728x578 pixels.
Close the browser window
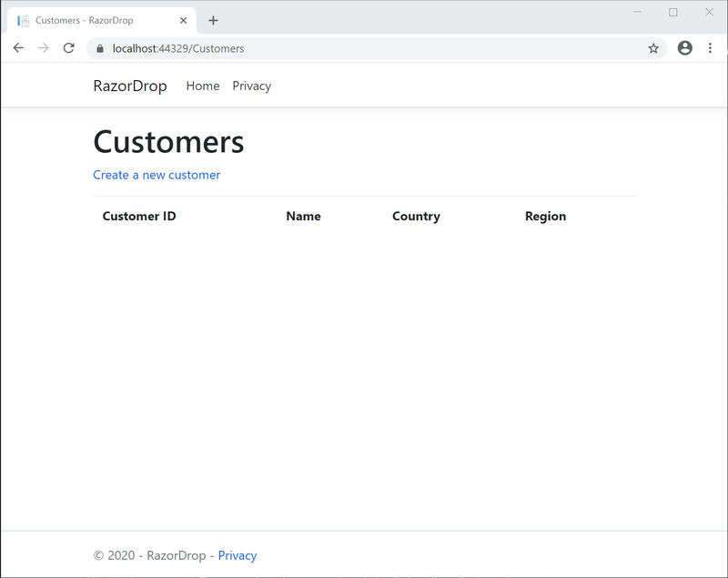[x=709, y=12]
